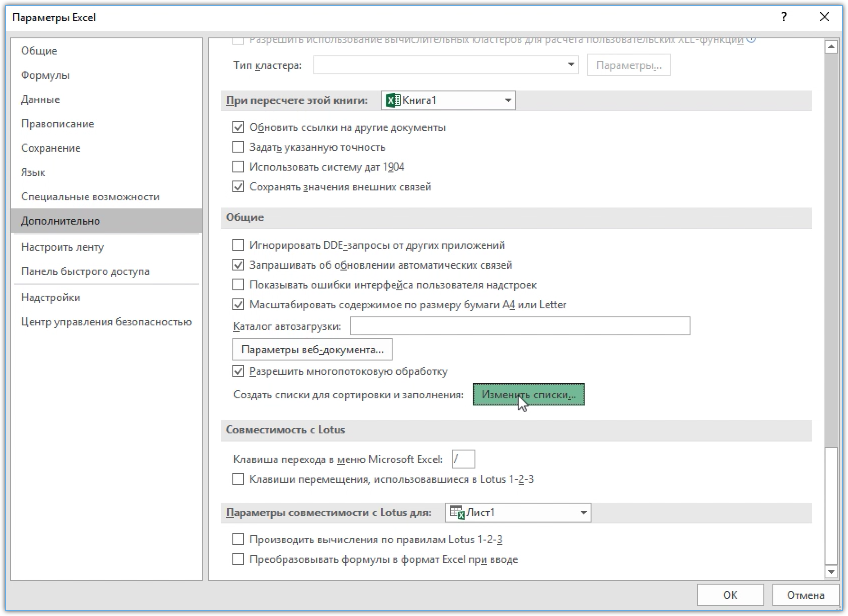Enable Задать указанную точность checkbox
This screenshot has height=616, width=848.
238,147
